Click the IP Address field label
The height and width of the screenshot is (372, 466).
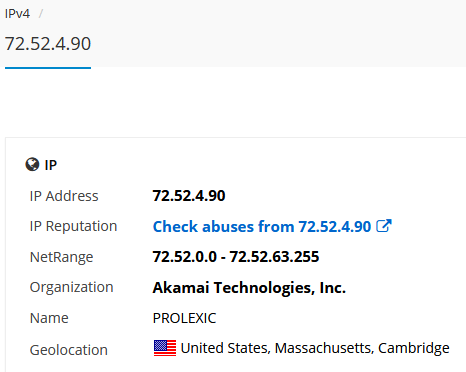coord(64,196)
